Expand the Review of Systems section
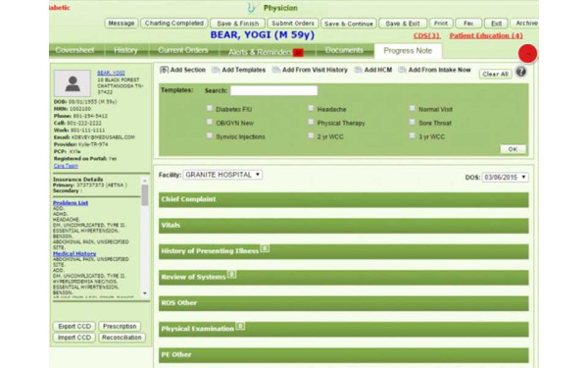 click(x=344, y=278)
